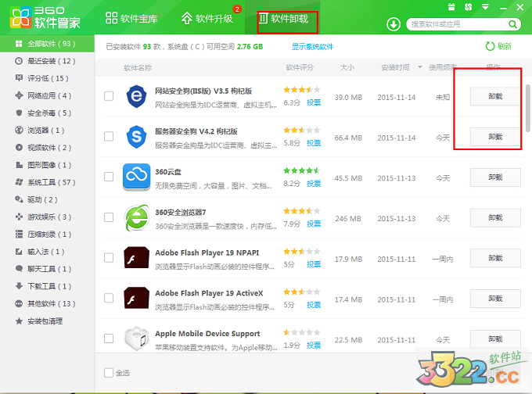532x394 pixels.
Task: Click 投票 link for Apple Mobile Device Support
Action: (x=314, y=346)
